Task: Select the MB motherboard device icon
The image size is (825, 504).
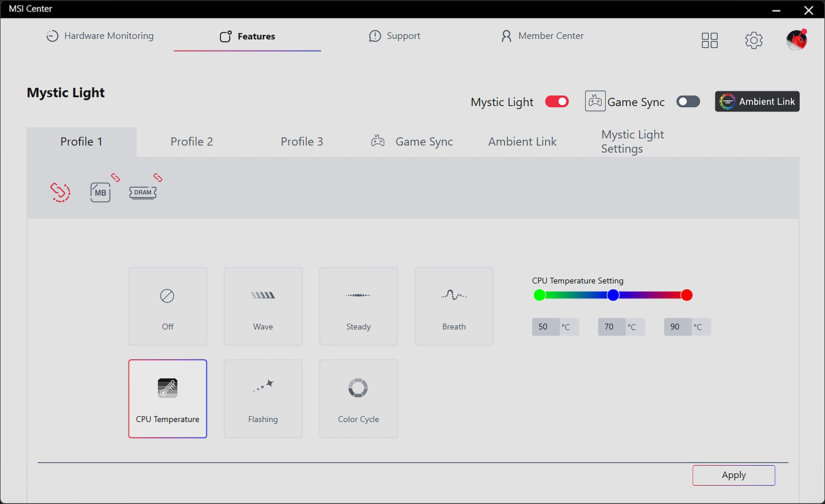Action: click(100, 192)
